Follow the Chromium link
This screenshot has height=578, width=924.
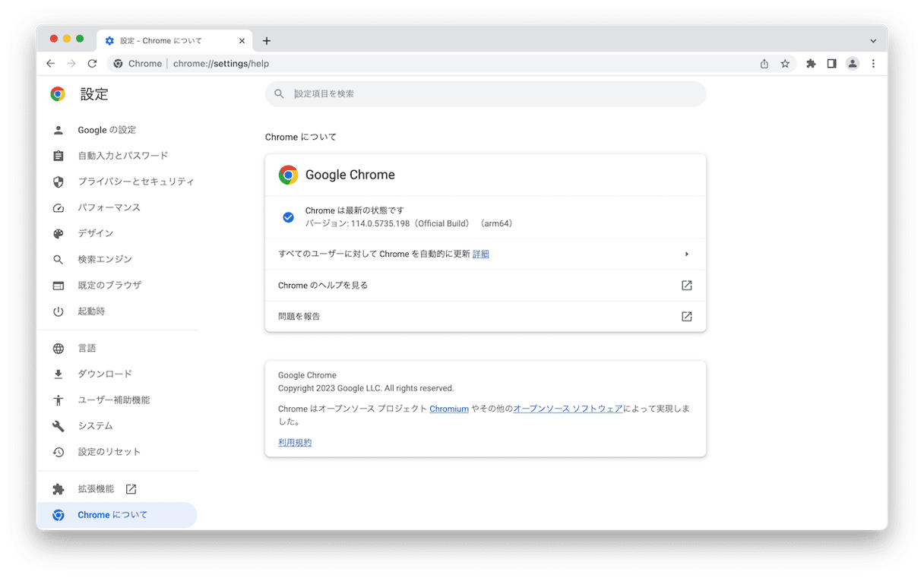coord(449,409)
